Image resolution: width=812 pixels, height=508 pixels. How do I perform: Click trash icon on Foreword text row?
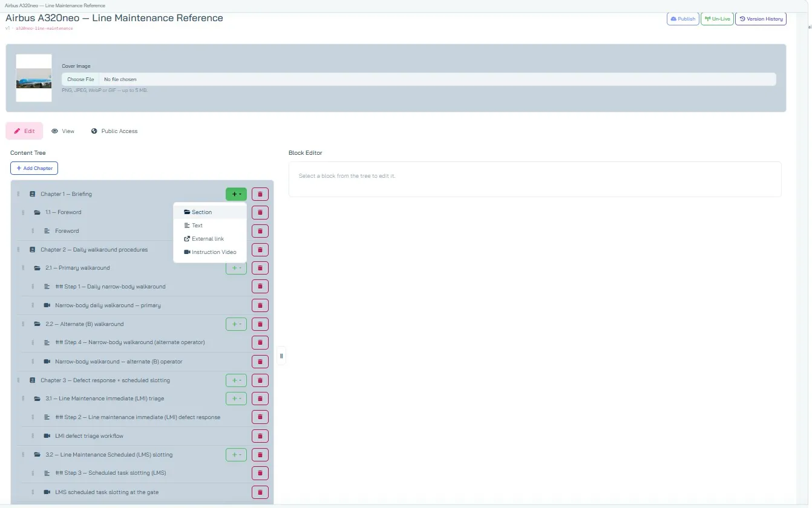260,231
